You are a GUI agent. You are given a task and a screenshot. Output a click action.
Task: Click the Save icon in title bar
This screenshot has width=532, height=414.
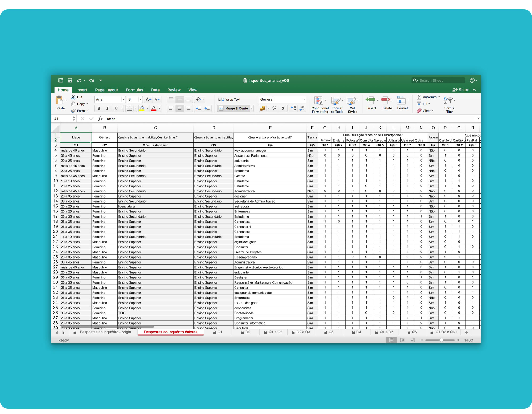pyautogui.click(x=70, y=80)
